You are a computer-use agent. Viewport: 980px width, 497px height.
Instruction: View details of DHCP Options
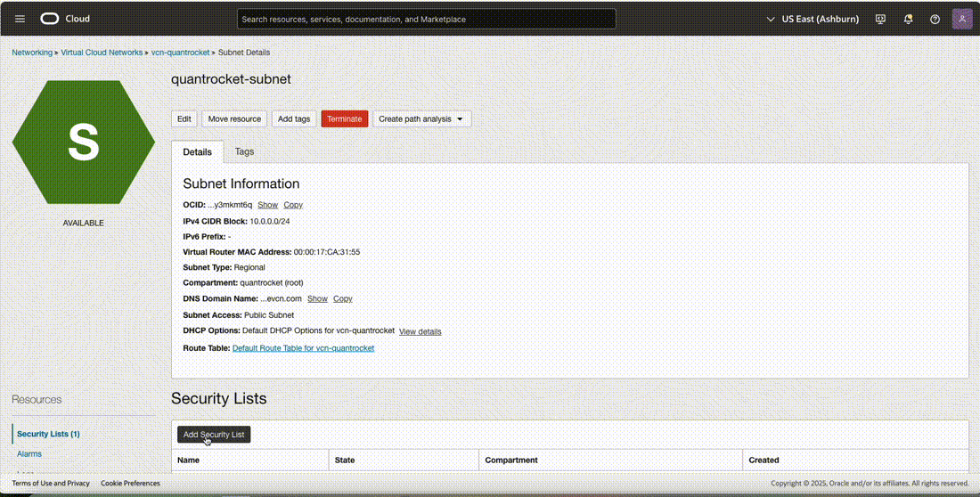pos(420,332)
